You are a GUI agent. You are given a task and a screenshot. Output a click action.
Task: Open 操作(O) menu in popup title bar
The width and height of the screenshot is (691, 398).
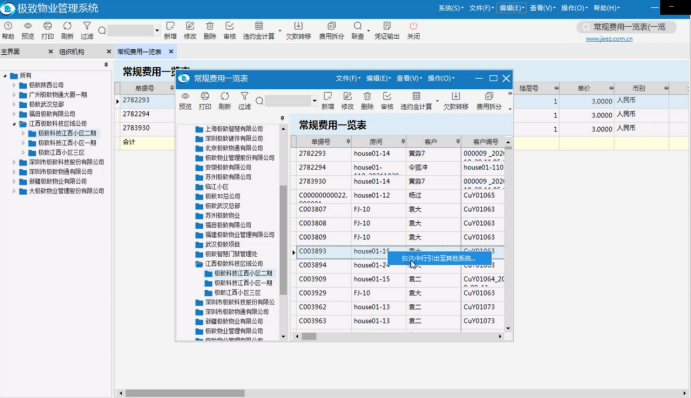point(441,78)
